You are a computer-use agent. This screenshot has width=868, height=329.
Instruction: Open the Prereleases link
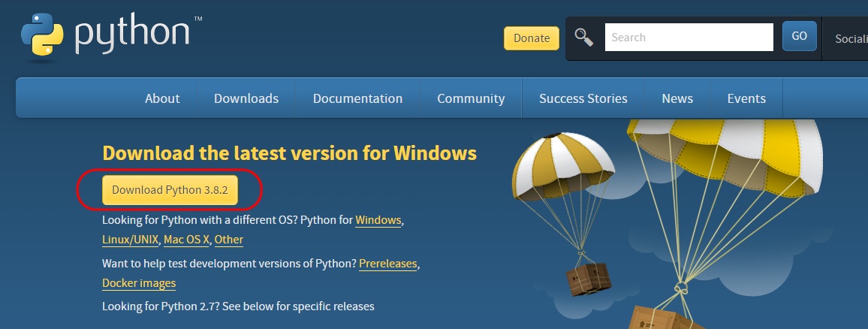(388, 264)
